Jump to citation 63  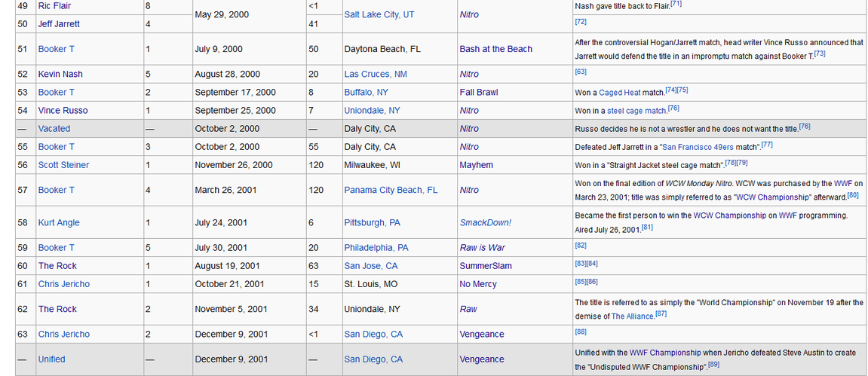[x=581, y=72]
